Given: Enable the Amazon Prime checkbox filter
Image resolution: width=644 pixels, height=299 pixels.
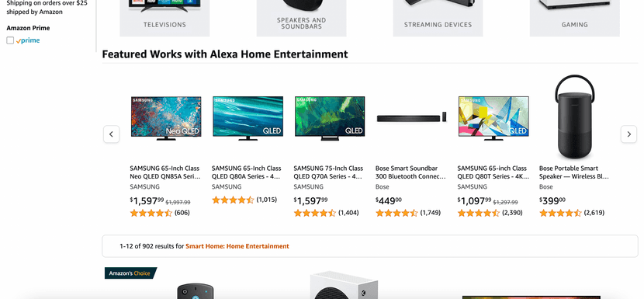Looking at the screenshot, I should (10, 40).
